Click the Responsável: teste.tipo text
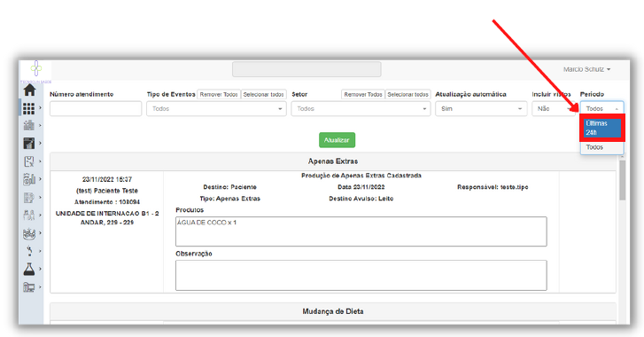Screen dimensions: 644x337 pyautogui.click(x=493, y=187)
